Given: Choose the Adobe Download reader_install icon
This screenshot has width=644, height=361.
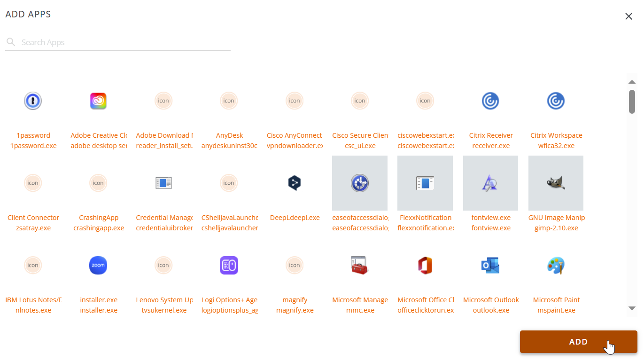Looking at the screenshot, I should coord(163,101).
